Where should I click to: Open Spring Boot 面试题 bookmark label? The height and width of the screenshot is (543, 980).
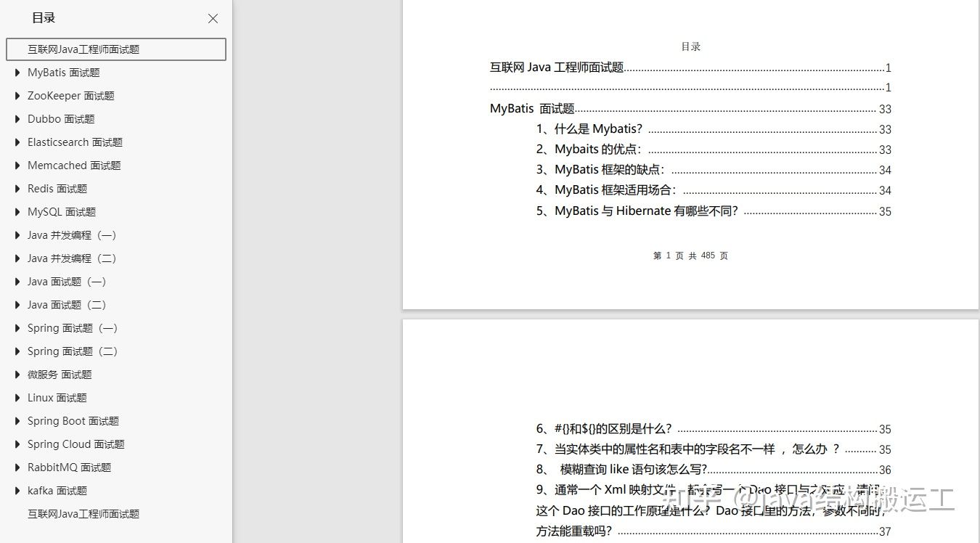[x=73, y=421]
